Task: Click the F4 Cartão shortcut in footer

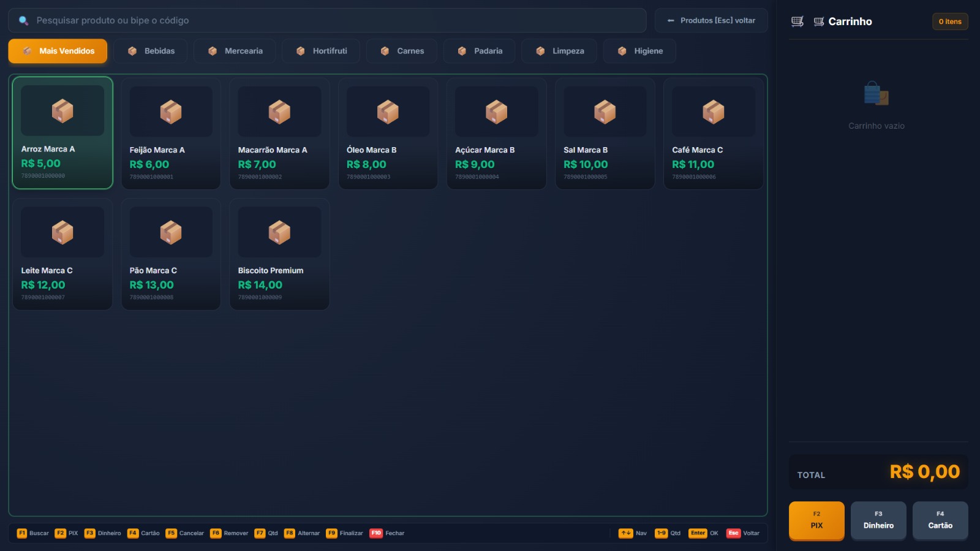Action: click(143, 533)
